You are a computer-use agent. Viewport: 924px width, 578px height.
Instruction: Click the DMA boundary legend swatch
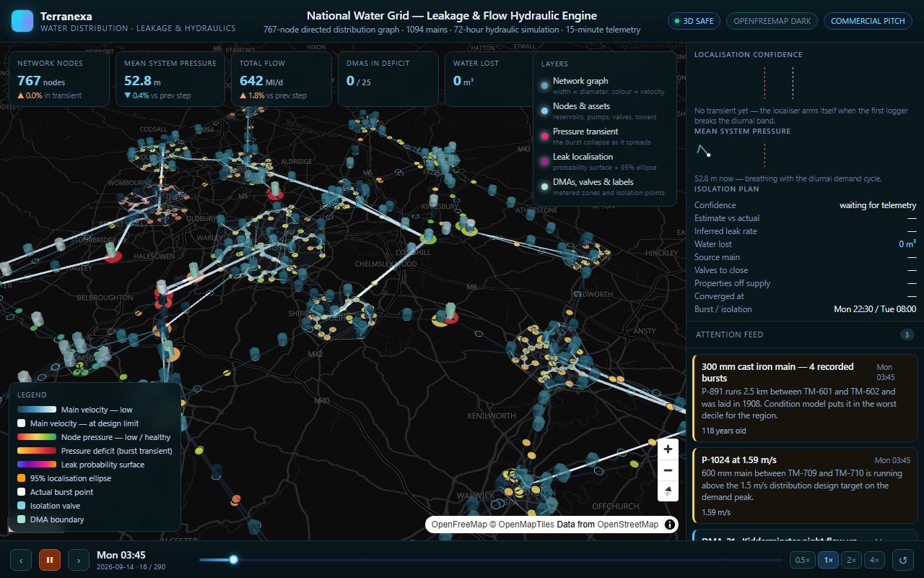22,519
